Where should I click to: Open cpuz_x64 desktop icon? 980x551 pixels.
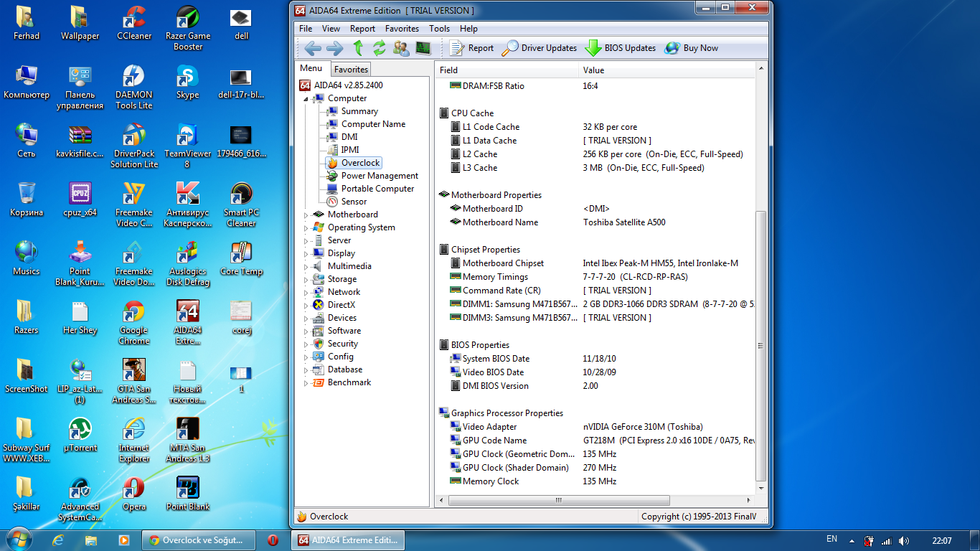pyautogui.click(x=80, y=200)
